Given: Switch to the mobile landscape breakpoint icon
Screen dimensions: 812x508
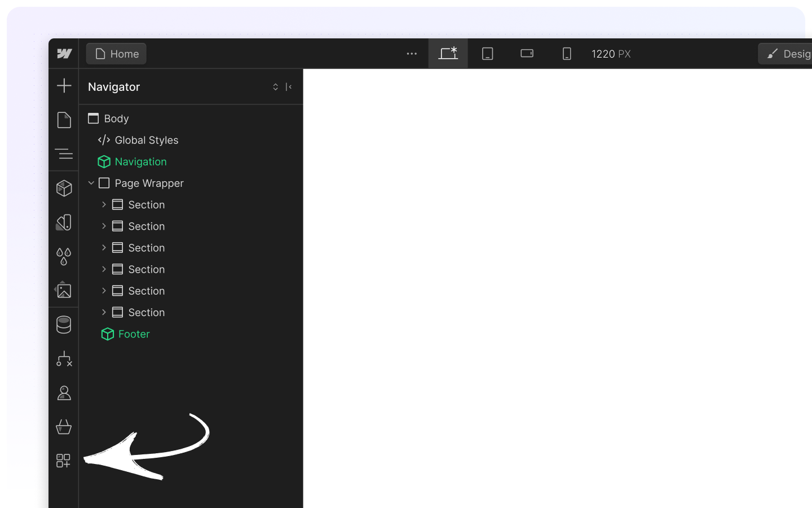Looking at the screenshot, I should pos(527,54).
